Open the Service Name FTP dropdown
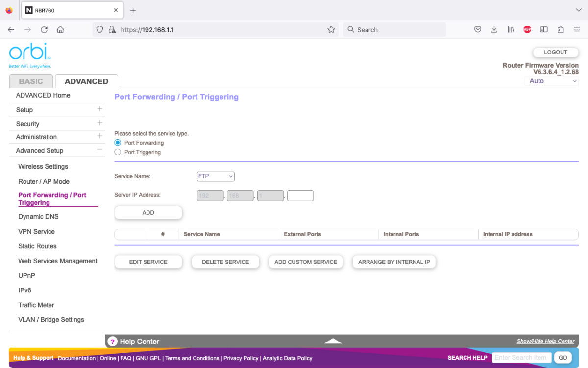Screen dimensions: 588x368 point(216,176)
